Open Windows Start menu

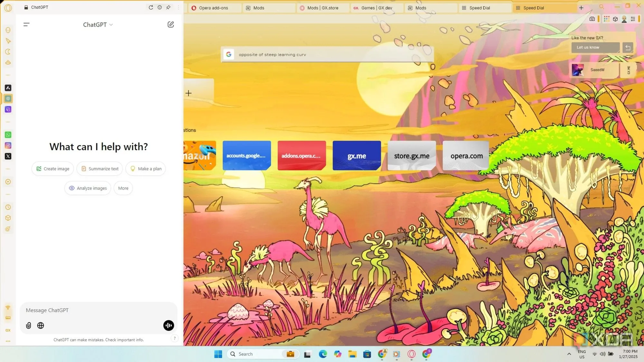point(218,354)
